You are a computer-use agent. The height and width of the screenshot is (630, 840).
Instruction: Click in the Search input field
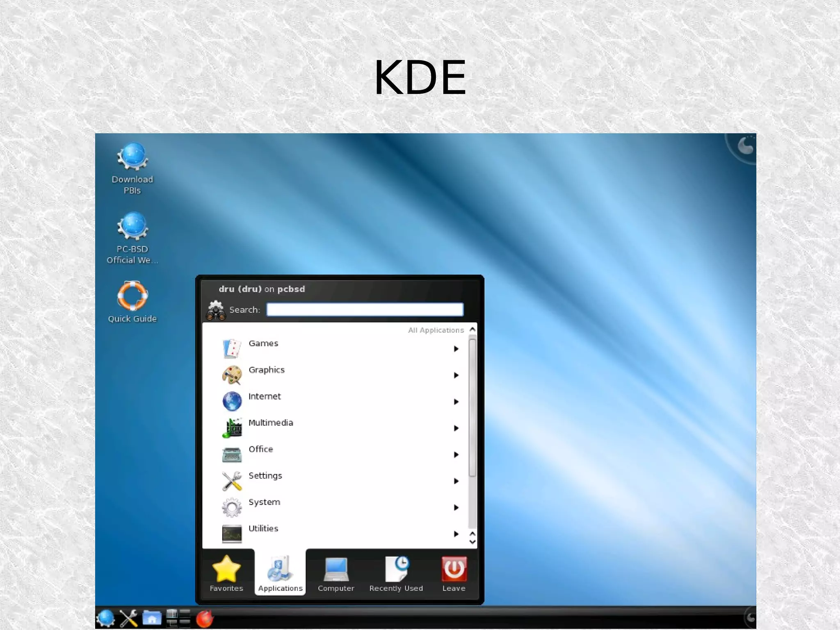click(x=365, y=309)
